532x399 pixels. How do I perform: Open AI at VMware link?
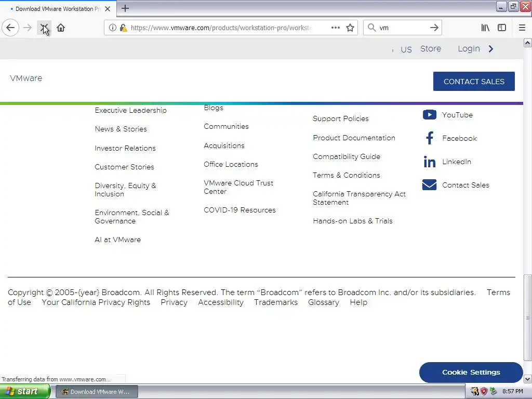[x=118, y=240]
